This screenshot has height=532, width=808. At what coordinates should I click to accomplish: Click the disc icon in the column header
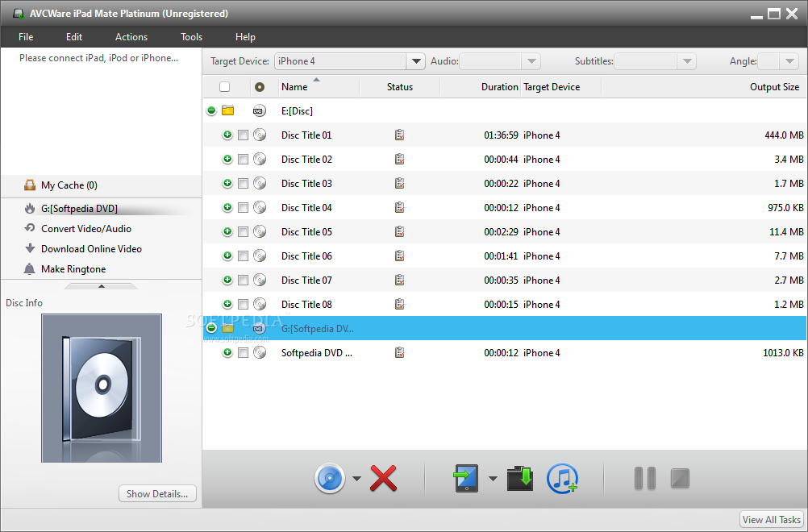coord(260,87)
